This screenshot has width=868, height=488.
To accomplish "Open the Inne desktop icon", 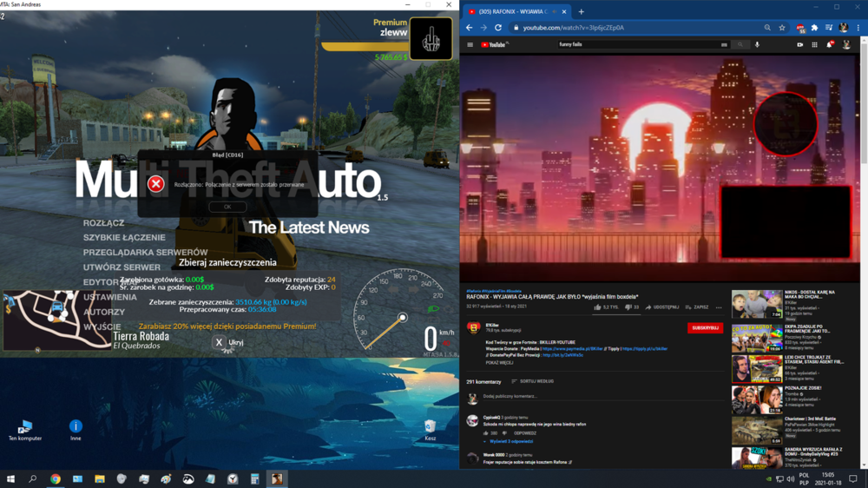I will [76, 431].
